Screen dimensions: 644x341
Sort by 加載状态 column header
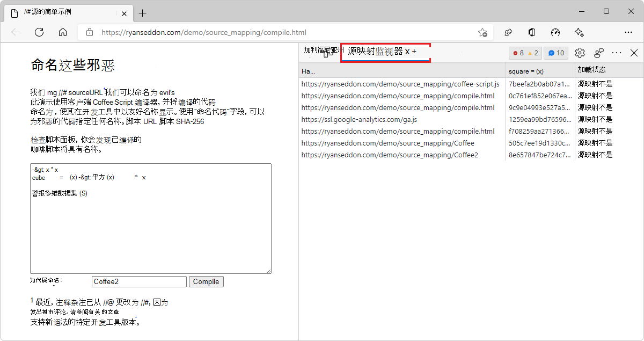coord(609,71)
